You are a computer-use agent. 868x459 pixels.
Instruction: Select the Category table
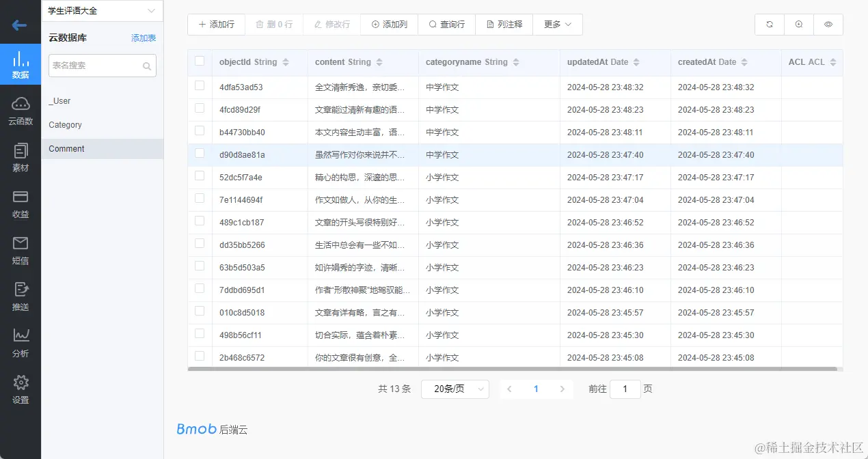tap(103, 125)
